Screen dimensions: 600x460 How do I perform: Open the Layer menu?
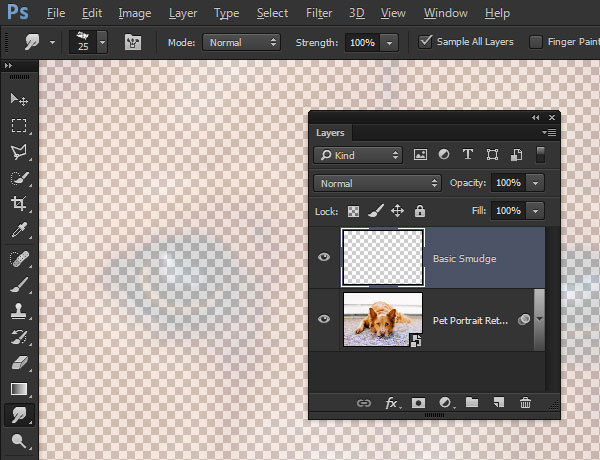(x=183, y=13)
